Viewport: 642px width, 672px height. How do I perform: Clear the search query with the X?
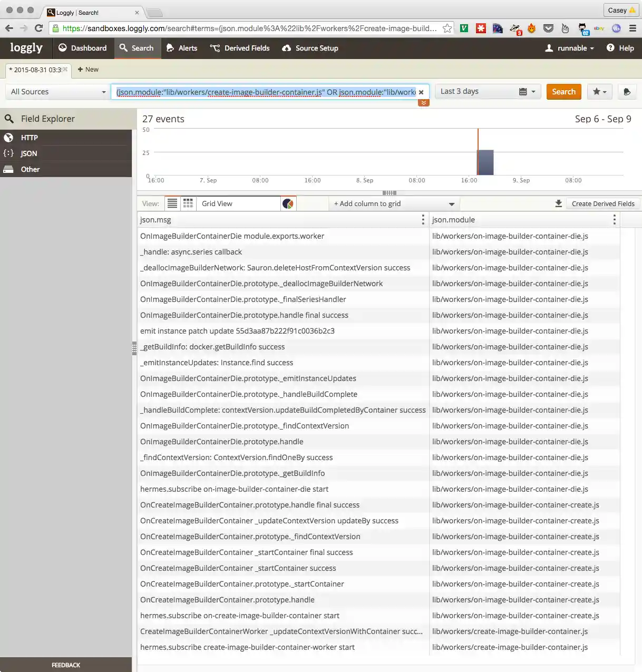(x=421, y=92)
